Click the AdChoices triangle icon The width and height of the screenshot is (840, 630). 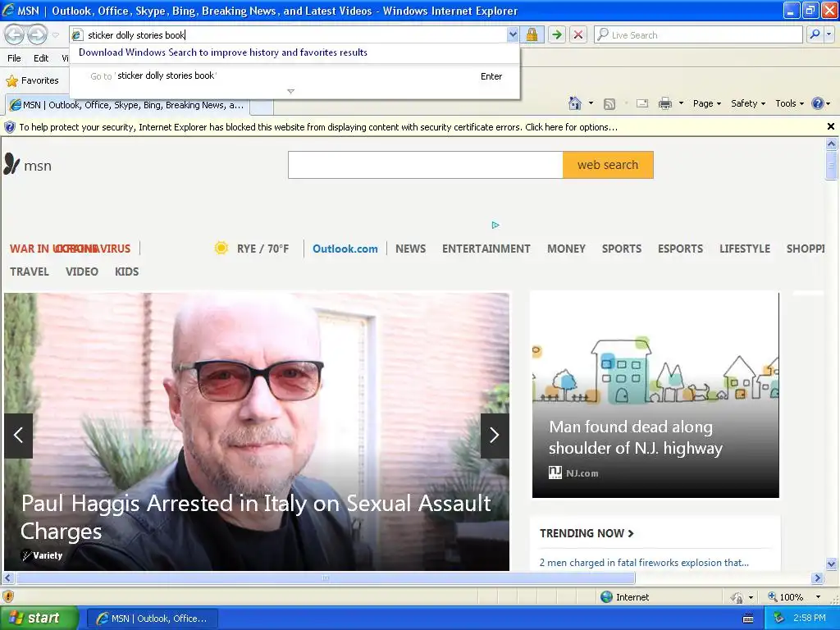tap(495, 225)
